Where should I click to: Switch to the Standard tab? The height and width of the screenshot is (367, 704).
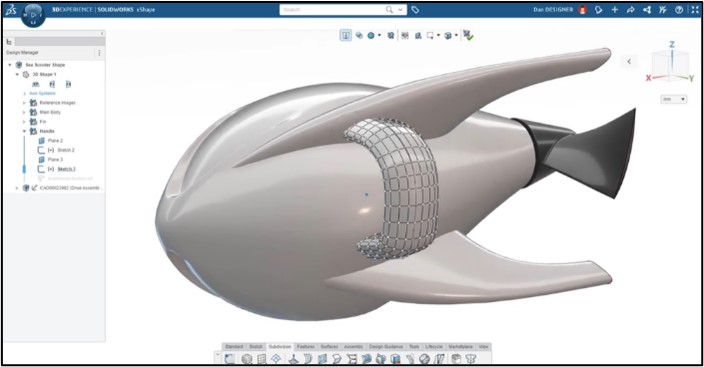click(234, 347)
